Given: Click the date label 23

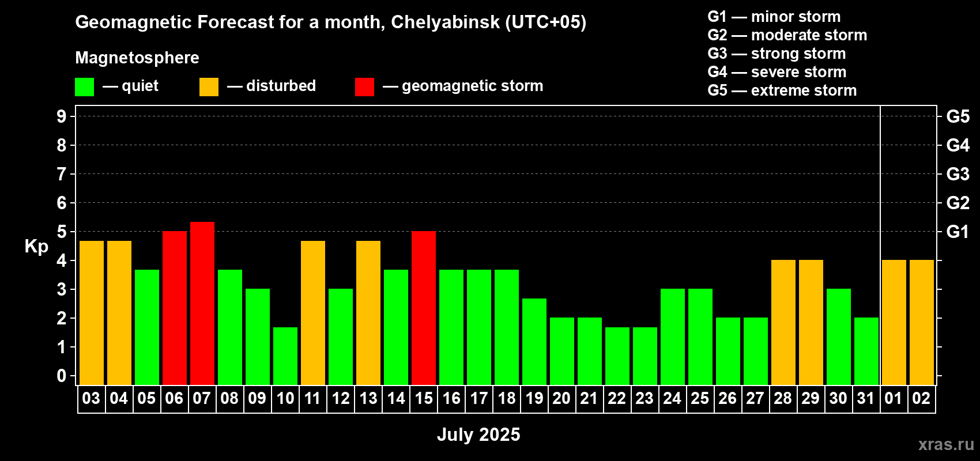Looking at the screenshot, I should click(644, 399).
